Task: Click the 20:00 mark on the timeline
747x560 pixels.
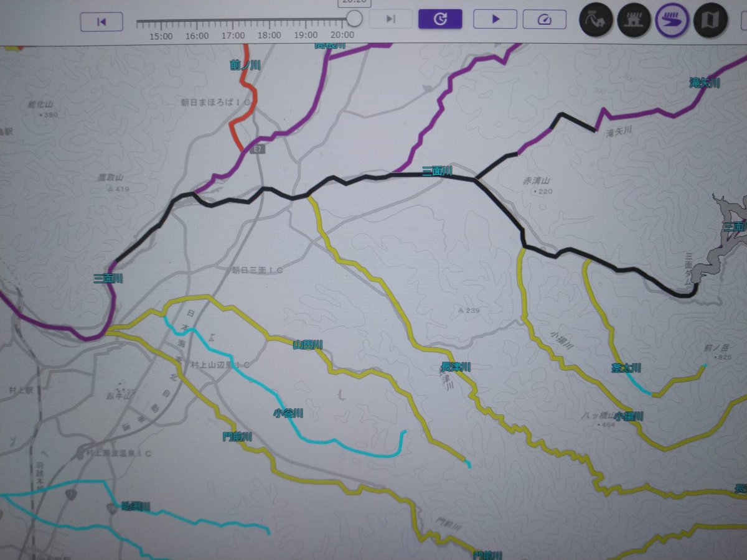Action: 342,35
